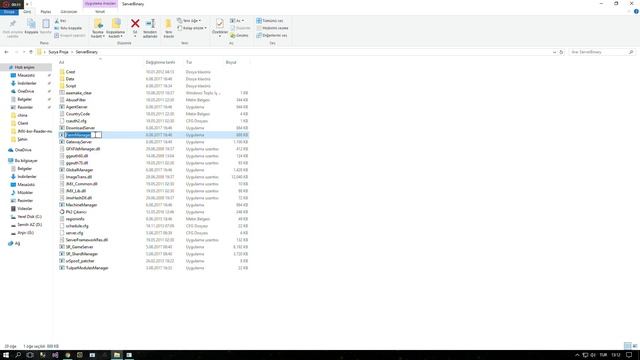Click the Özellikler (properties) checkmark icon
The height and width of the screenshot is (360, 640).
click(x=220, y=24)
